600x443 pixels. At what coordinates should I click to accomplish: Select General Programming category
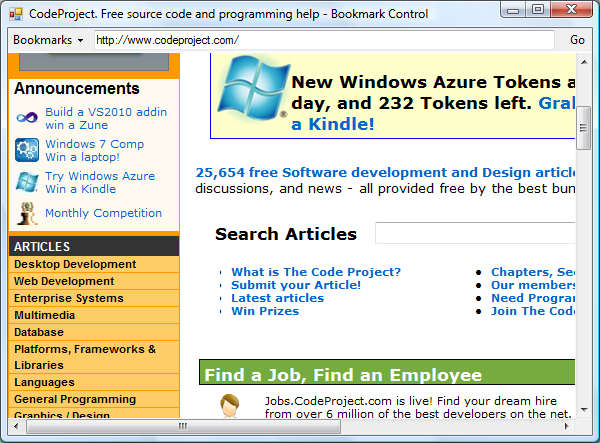pos(94,399)
